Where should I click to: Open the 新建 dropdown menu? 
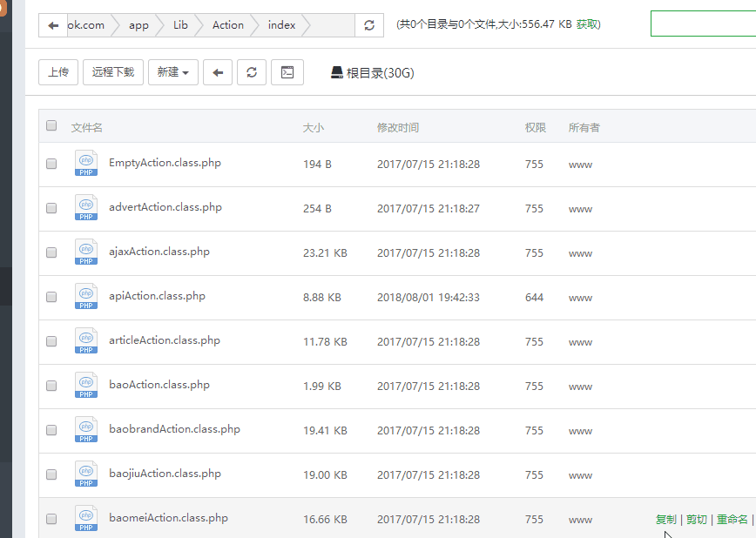[173, 72]
